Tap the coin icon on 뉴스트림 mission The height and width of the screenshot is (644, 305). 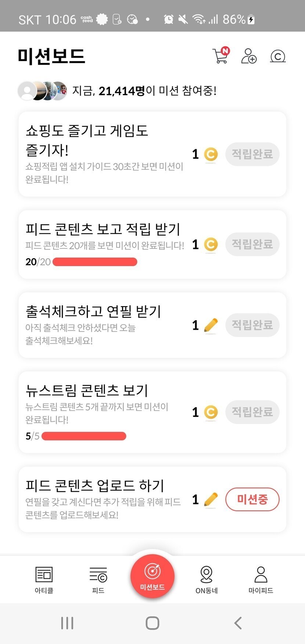[211, 412]
